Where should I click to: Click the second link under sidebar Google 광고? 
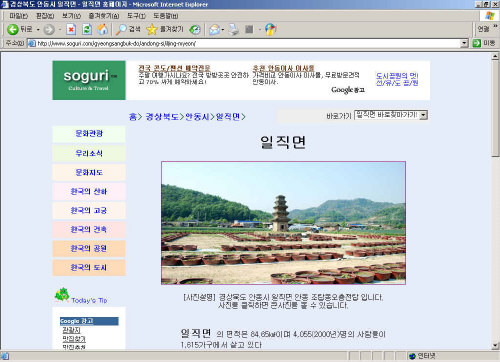pos(74,339)
